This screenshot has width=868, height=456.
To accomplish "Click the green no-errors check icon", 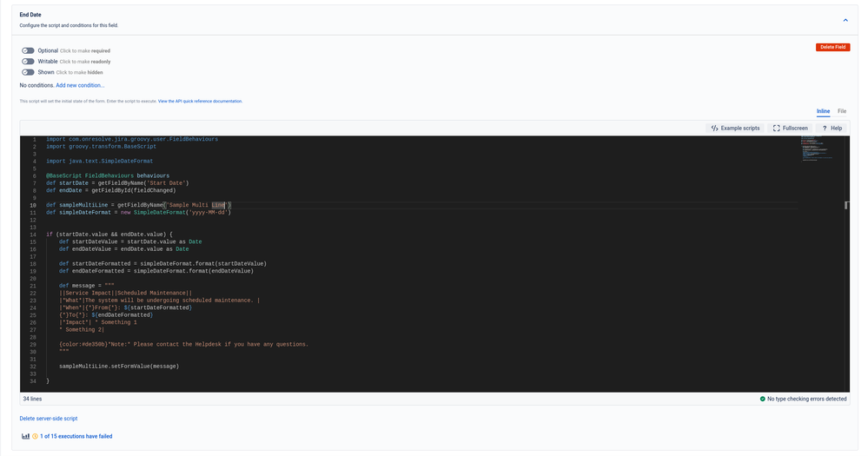I will pyautogui.click(x=762, y=399).
